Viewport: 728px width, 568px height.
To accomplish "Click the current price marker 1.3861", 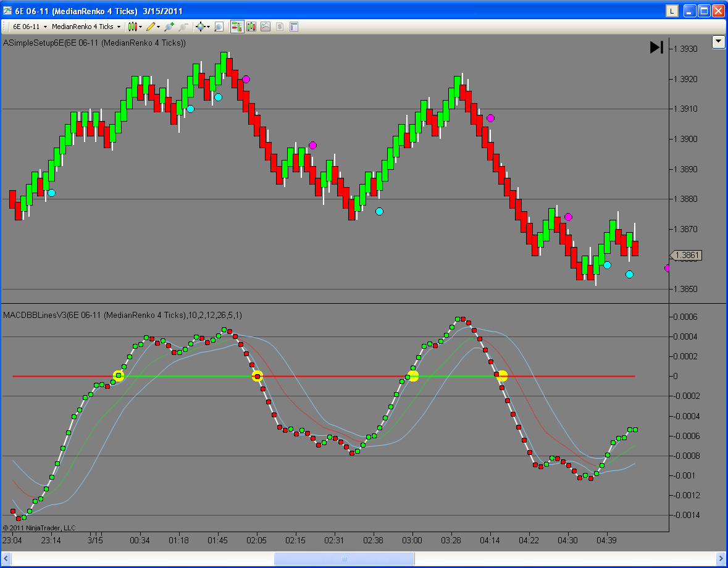I will click(686, 255).
